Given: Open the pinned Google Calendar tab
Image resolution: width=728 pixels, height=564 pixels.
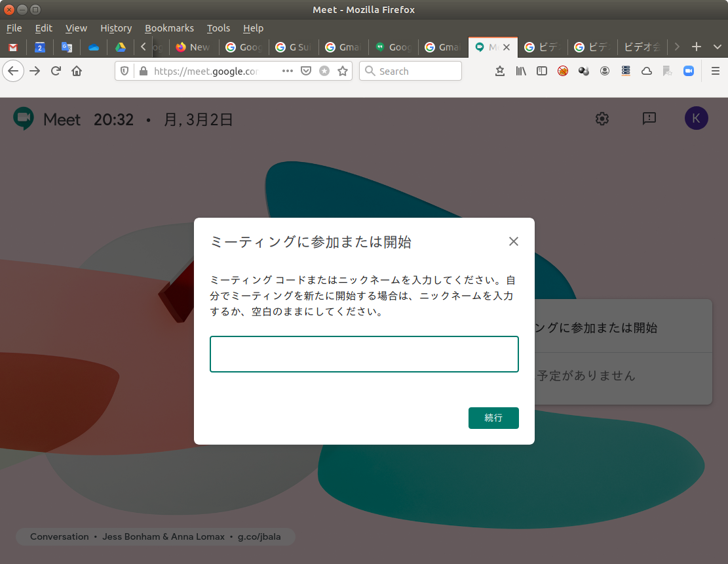Looking at the screenshot, I should pos(40,47).
